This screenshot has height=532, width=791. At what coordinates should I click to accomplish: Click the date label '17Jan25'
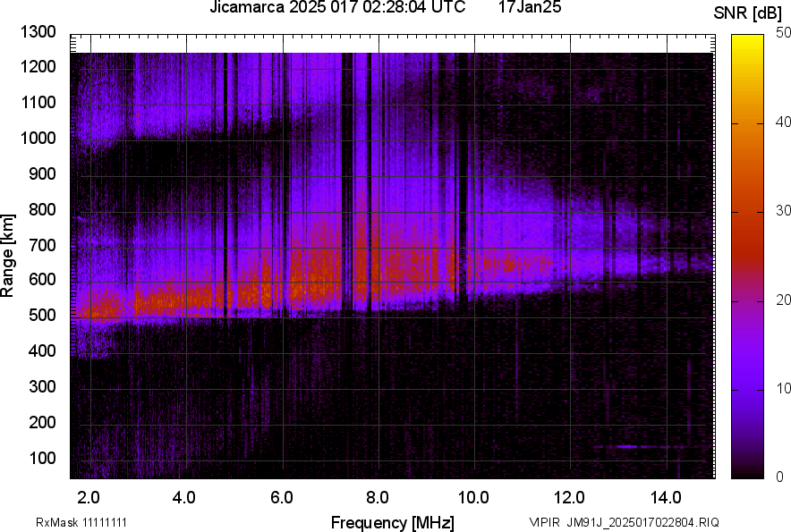pos(529,7)
